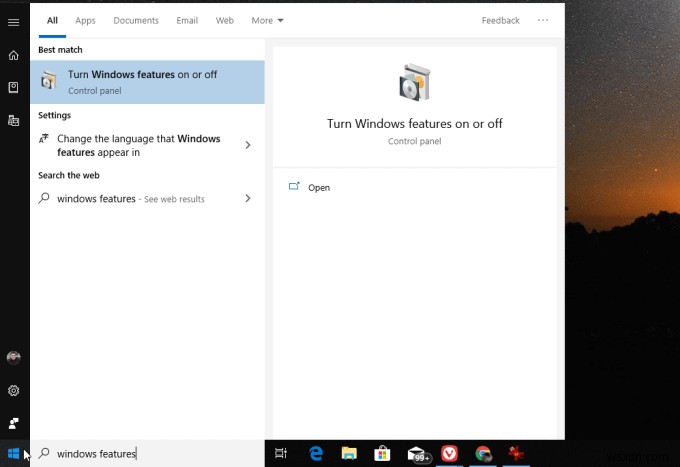Click the user account avatar
This screenshot has height=467, width=680.
(x=13, y=358)
